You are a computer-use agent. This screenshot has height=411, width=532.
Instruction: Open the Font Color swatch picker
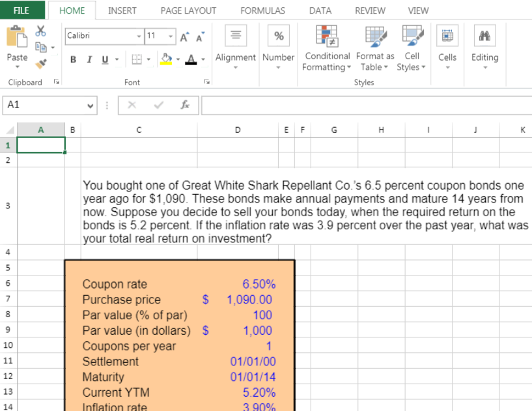pyautogui.click(x=190, y=59)
